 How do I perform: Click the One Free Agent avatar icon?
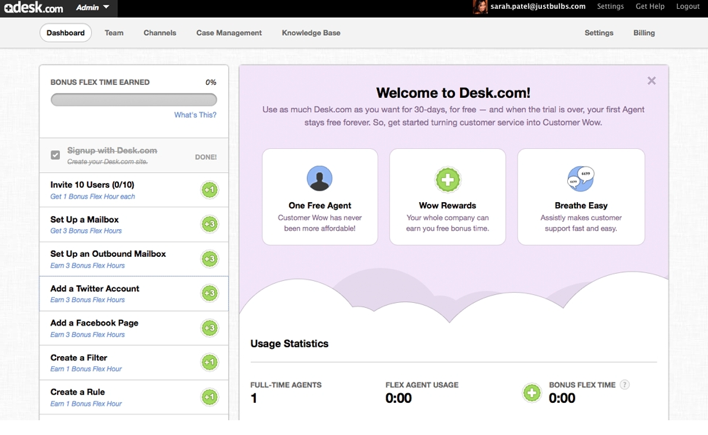pos(319,179)
